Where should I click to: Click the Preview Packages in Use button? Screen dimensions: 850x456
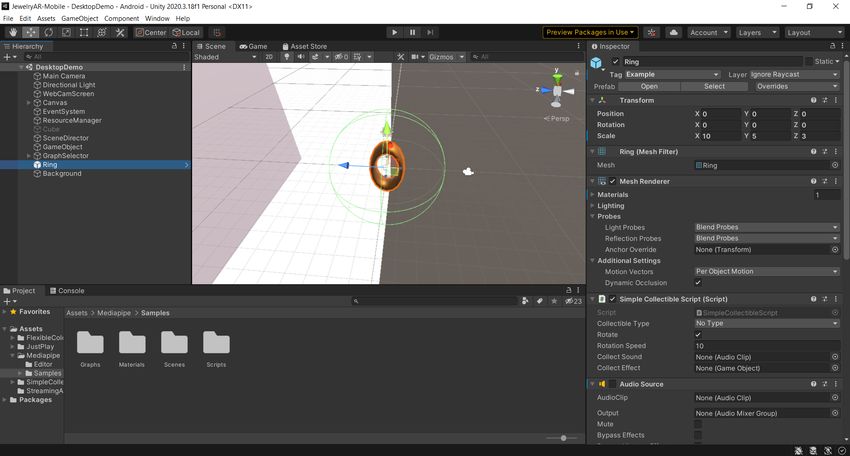(x=590, y=32)
